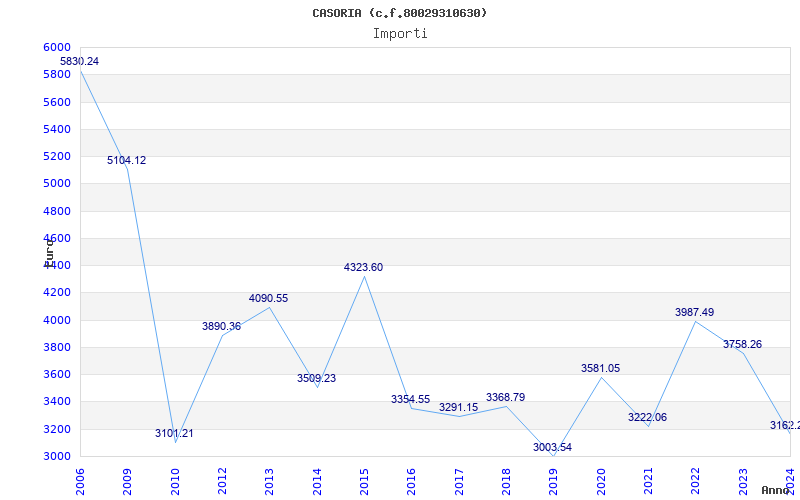
Task: Select the 5830.24 data label
Action: [x=80, y=61]
